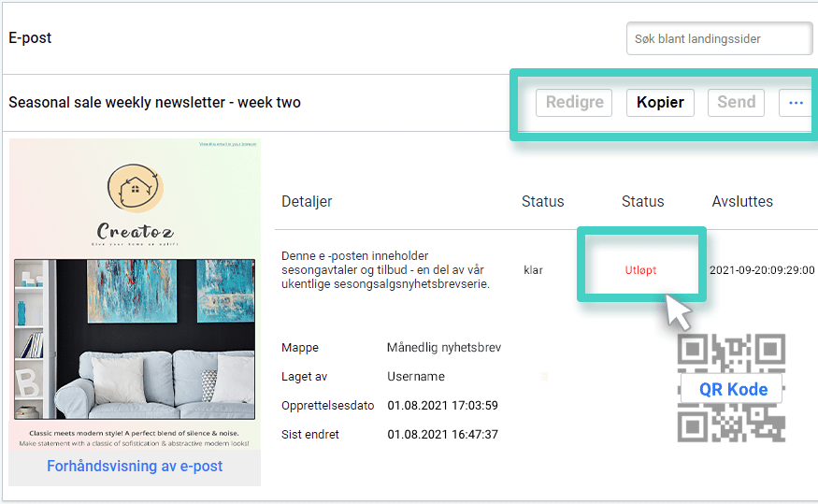Select the red 'Utløpt' status text

640,270
